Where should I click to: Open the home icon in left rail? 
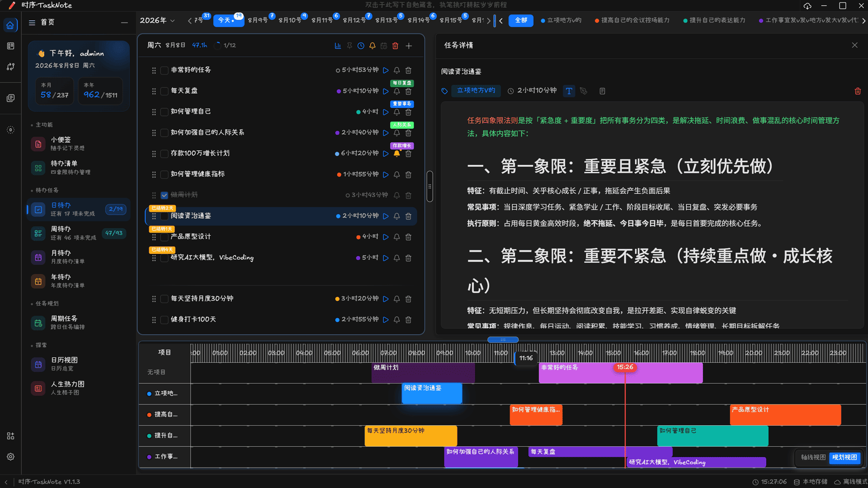click(10, 25)
